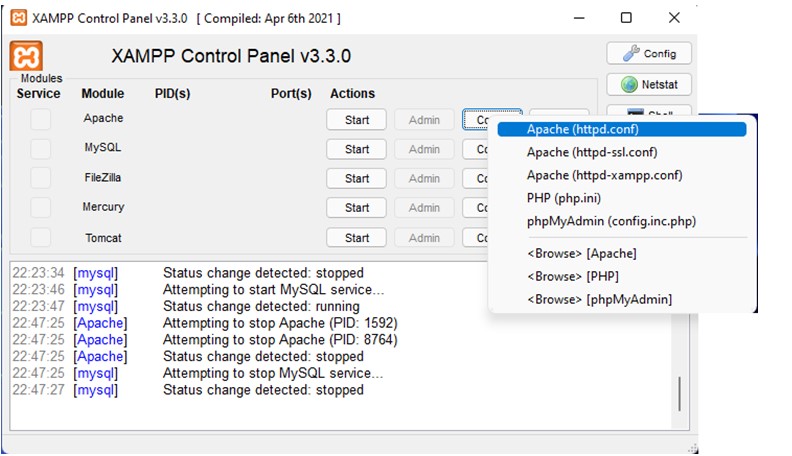Viewport: 792px width, 456px height.
Task: Choose <Browse> [phpMyAdmin] menu item
Action: click(x=621, y=299)
